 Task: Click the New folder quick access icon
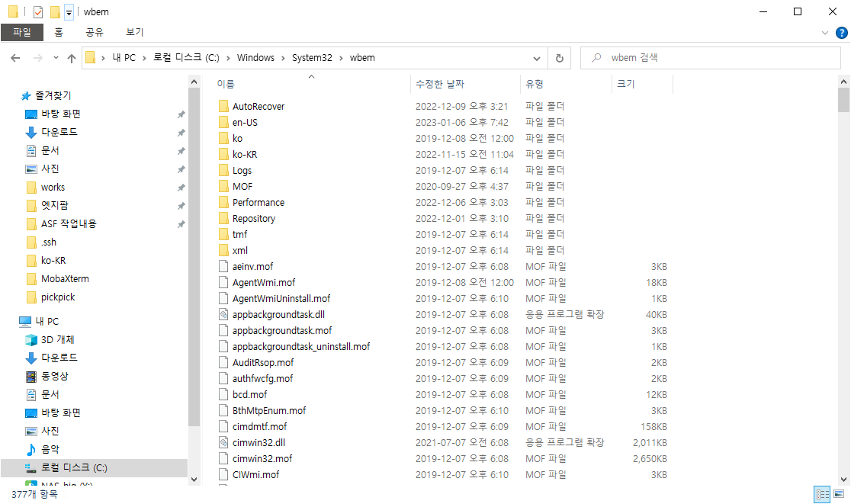pyautogui.click(x=55, y=11)
